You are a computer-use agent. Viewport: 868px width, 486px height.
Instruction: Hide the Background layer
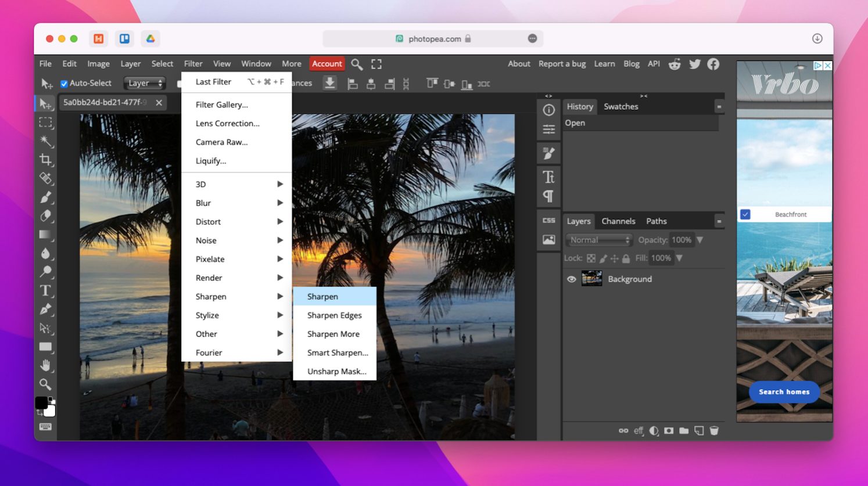(x=571, y=279)
